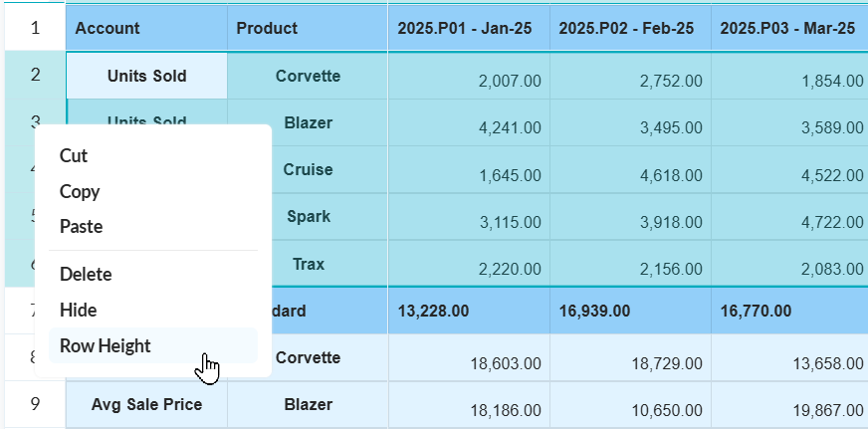Image resolution: width=868 pixels, height=429 pixels.
Task: Select the Avg Sale Price cell
Action: (146, 404)
